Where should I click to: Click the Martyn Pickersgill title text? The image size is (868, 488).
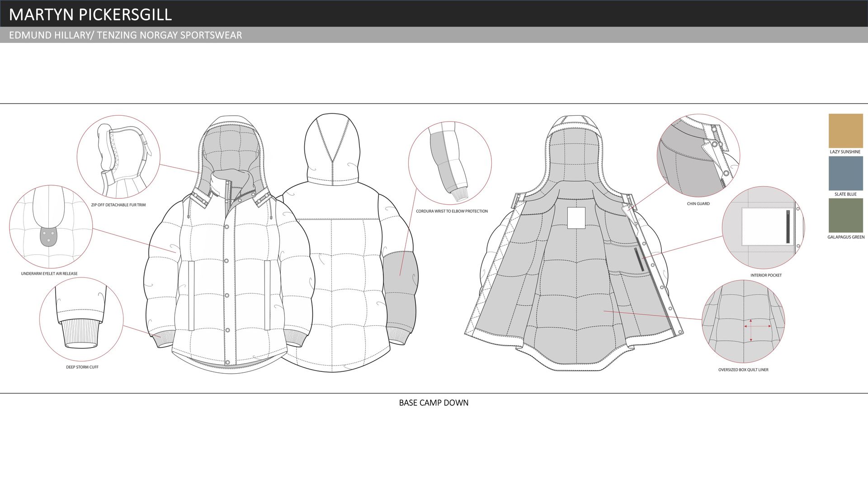(x=90, y=14)
